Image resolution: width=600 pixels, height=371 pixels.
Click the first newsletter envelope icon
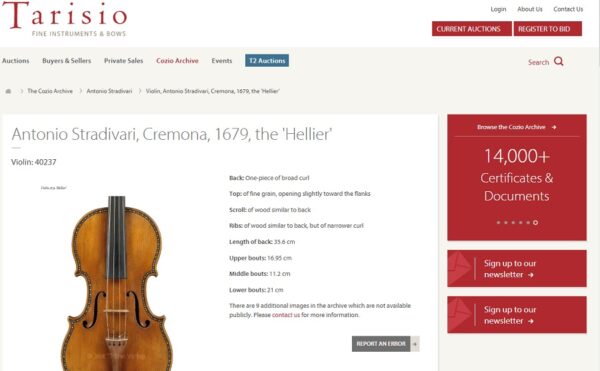point(460,268)
